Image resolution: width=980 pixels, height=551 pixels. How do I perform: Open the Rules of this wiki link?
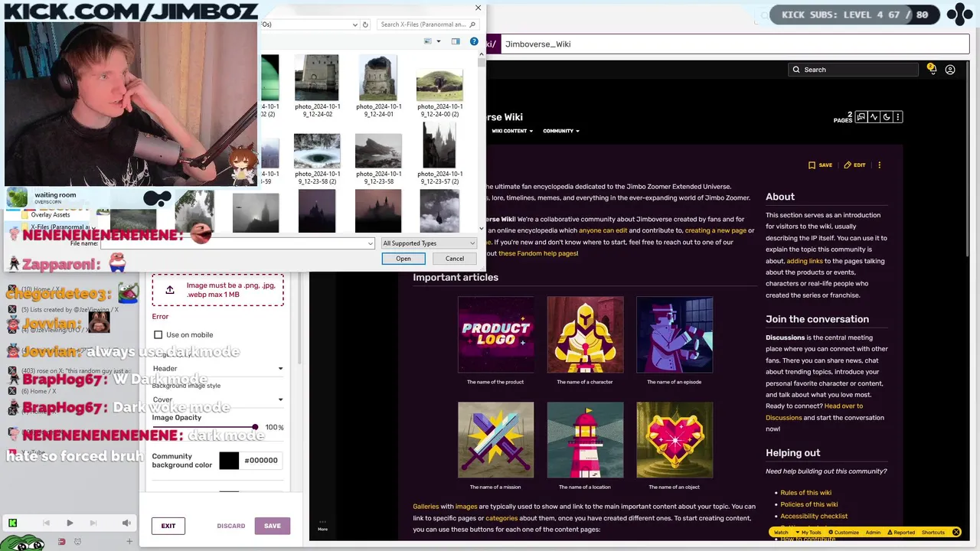pyautogui.click(x=805, y=493)
